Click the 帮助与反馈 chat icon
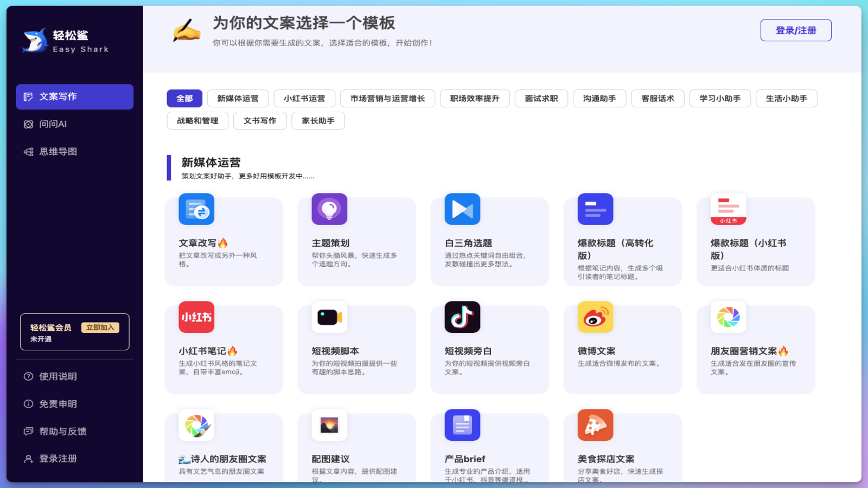868x488 pixels. click(28, 432)
